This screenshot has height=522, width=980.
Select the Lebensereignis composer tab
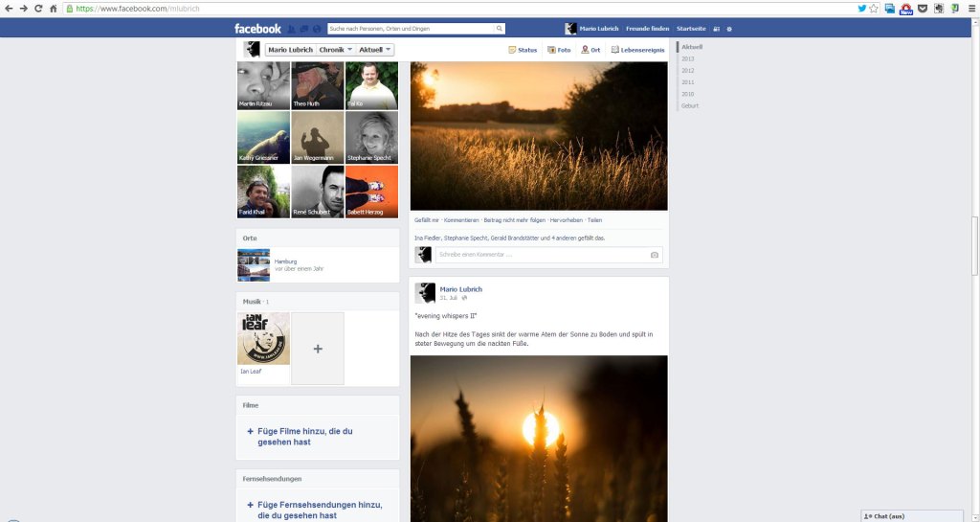click(637, 50)
